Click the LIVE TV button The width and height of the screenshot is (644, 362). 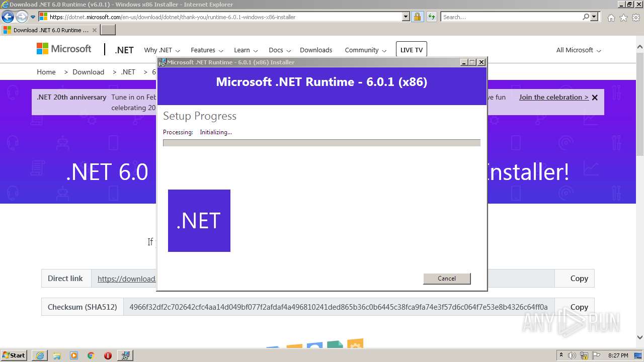point(412,50)
